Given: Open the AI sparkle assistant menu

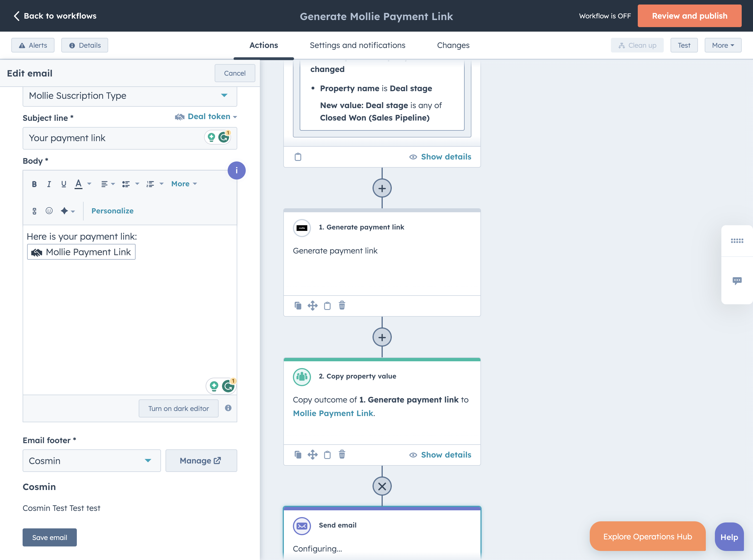Looking at the screenshot, I should pos(68,211).
